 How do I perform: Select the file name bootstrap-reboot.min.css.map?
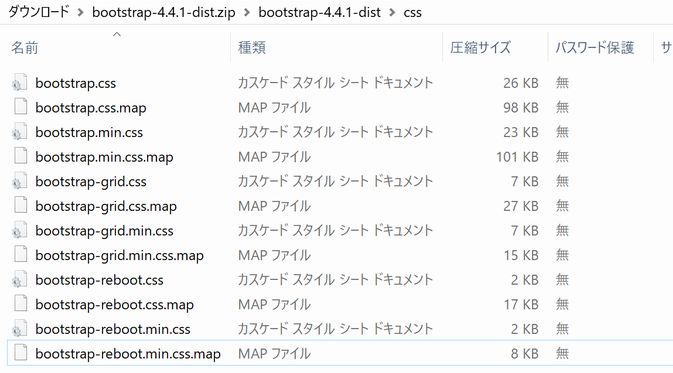coord(128,354)
